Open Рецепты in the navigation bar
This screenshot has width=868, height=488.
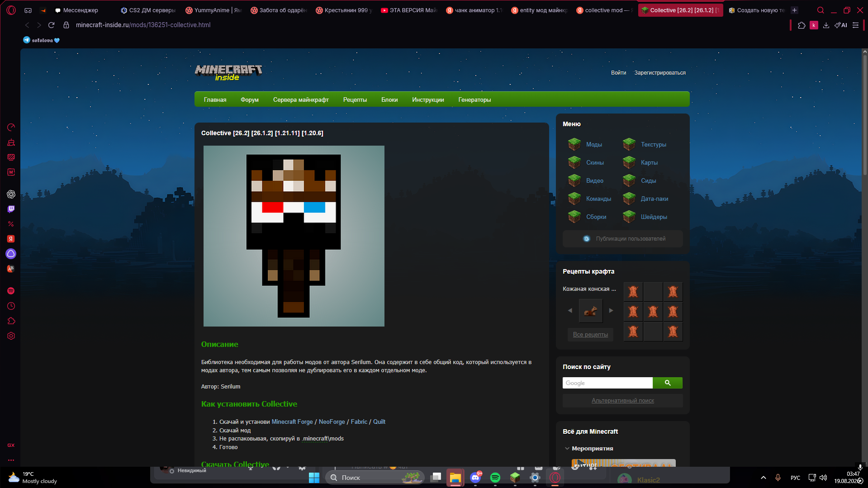tap(355, 99)
